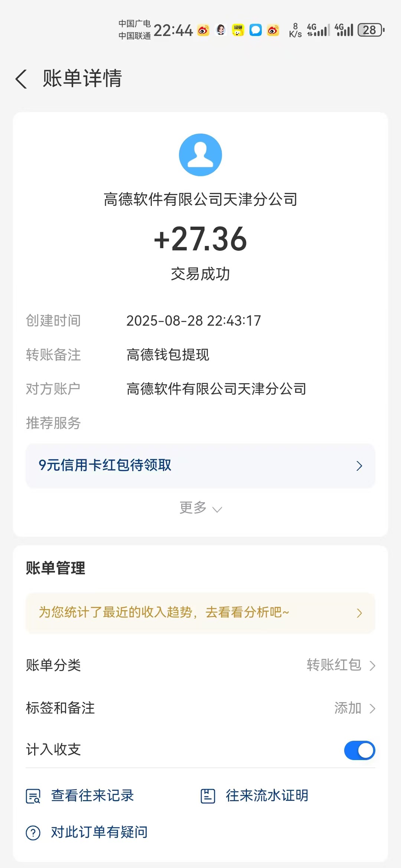Tap the +27.36 transaction amount
Screen dimensions: 401x868
(200, 239)
